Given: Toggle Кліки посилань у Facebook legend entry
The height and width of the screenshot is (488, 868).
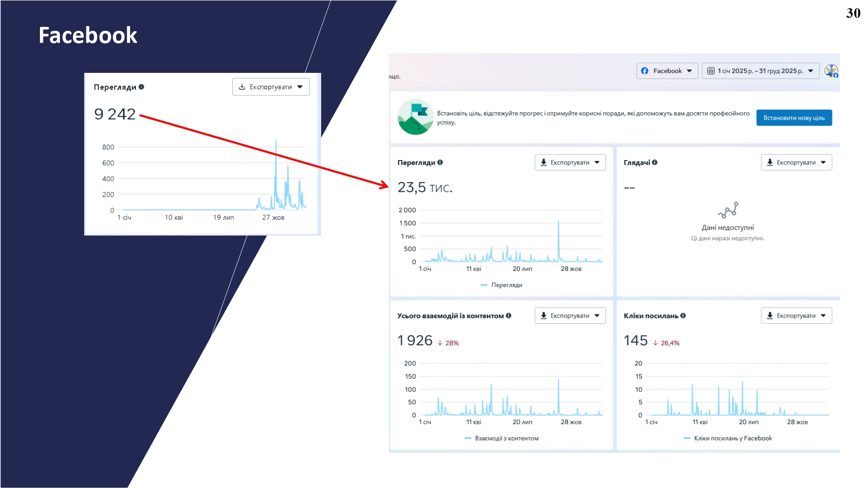Looking at the screenshot, I should coord(728,439).
